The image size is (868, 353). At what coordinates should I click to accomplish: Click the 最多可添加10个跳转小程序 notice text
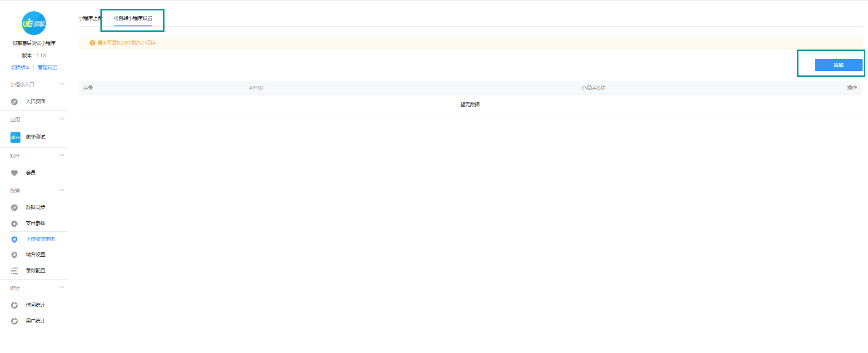127,43
